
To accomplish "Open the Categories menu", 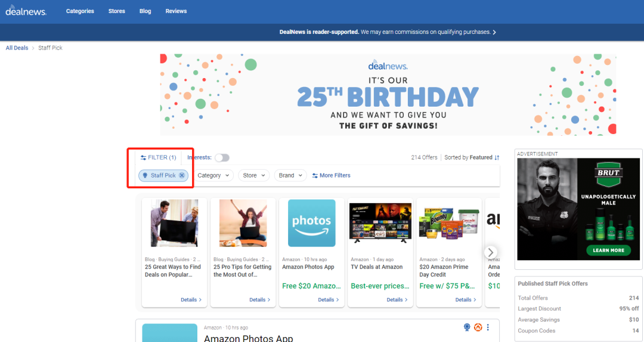I will click(x=80, y=11).
